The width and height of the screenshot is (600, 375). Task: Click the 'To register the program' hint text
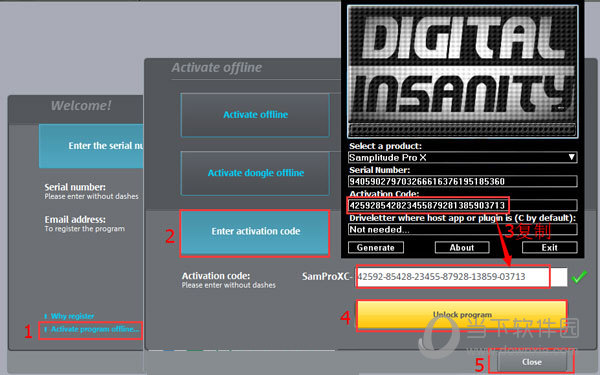tap(85, 229)
